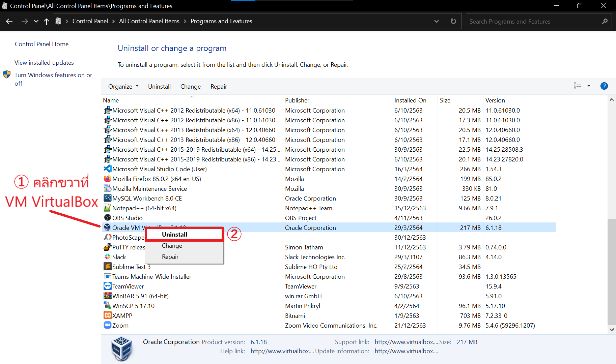Click the search magnifier icon
Viewport: 616px width, 364px height.
[605, 21]
